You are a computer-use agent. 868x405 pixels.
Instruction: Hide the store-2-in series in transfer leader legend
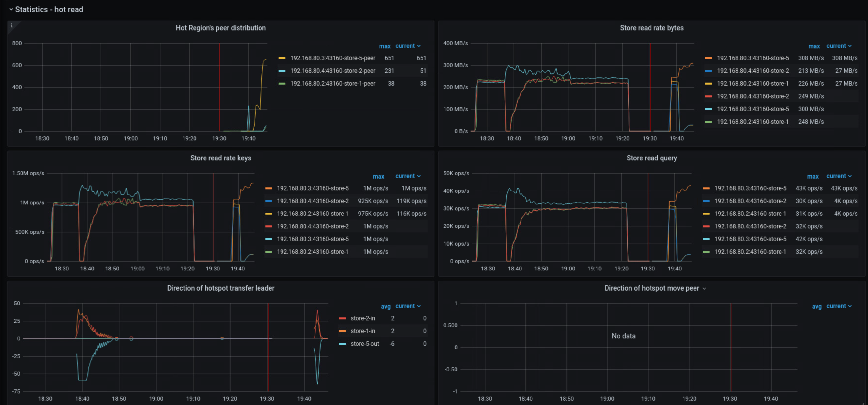[x=363, y=318]
